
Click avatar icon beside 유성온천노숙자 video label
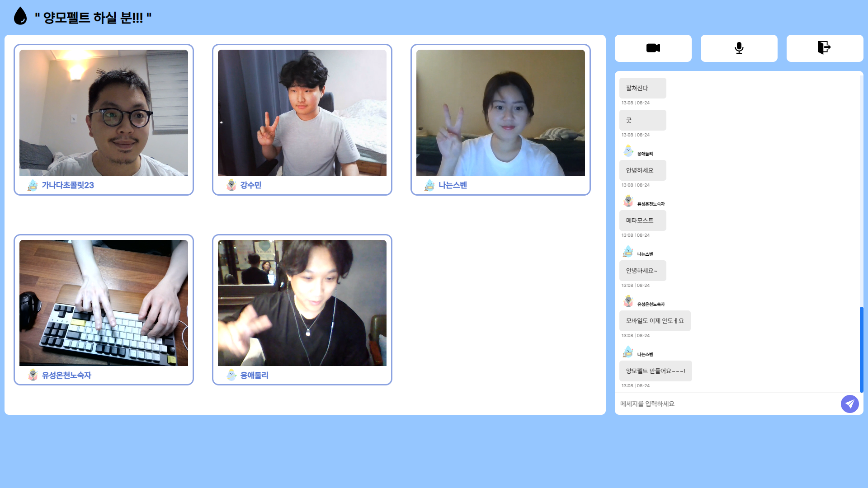[33, 375]
